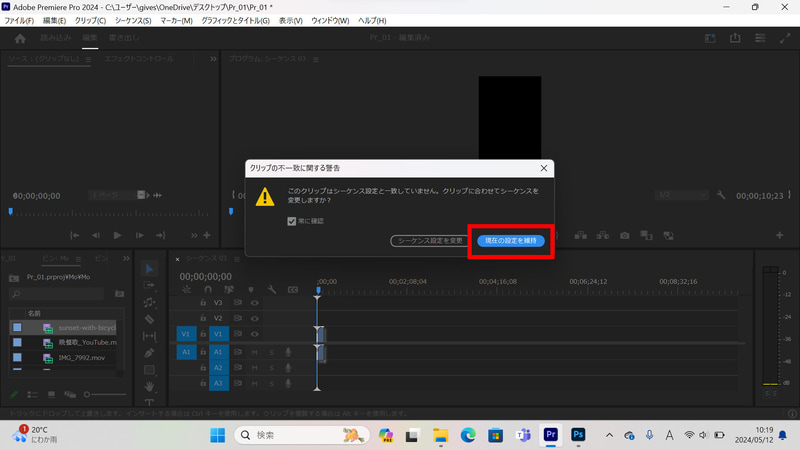Solo the A2 audio track
Screen dimensions: 800x450
pyautogui.click(x=271, y=367)
